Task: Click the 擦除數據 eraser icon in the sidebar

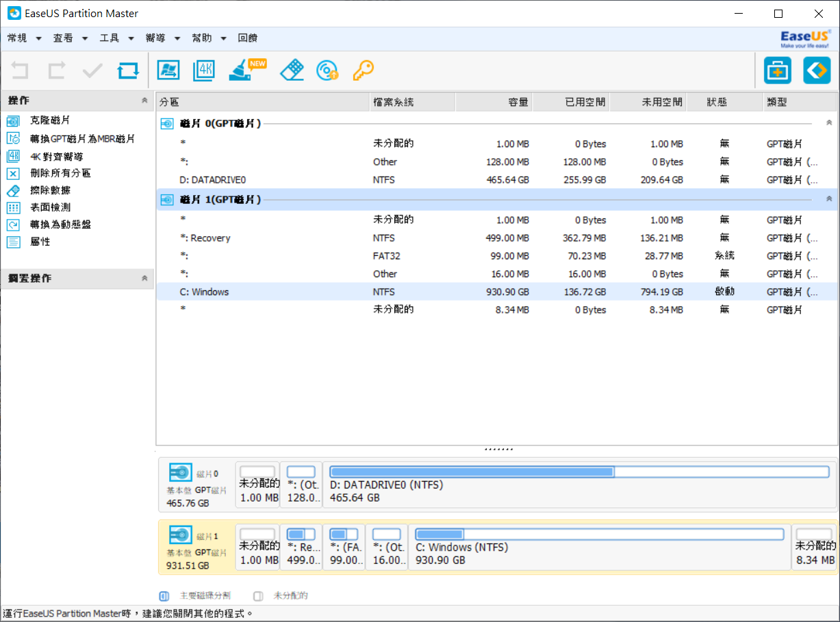Action: tap(13, 190)
